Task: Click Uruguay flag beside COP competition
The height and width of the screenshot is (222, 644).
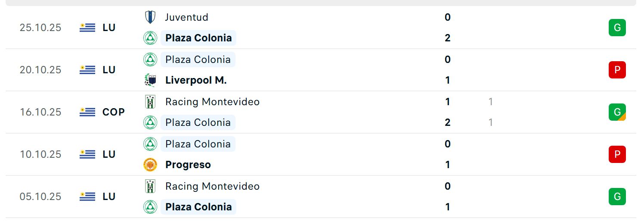Action: 87,112
